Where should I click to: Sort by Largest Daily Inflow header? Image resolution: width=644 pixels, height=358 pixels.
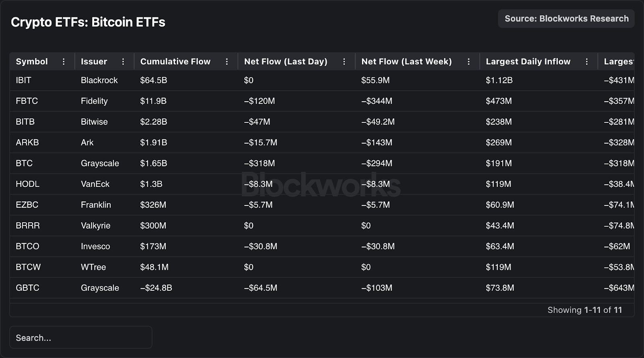pyautogui.click(x=528, y=62)
